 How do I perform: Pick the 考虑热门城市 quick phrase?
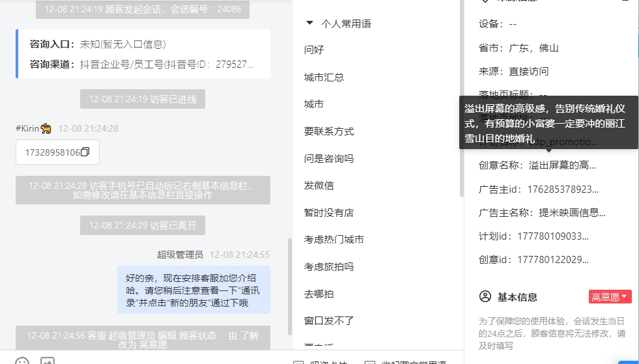coord(334,240)
